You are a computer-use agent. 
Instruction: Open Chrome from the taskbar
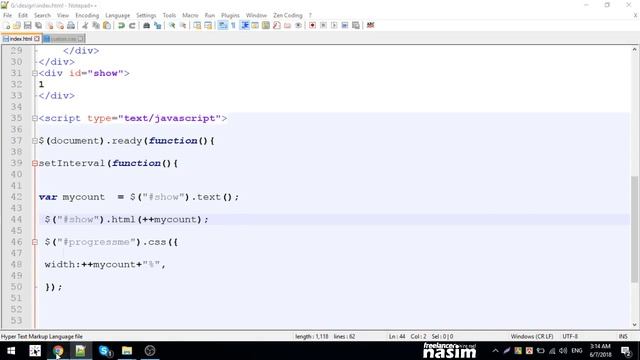click(58, 351)
